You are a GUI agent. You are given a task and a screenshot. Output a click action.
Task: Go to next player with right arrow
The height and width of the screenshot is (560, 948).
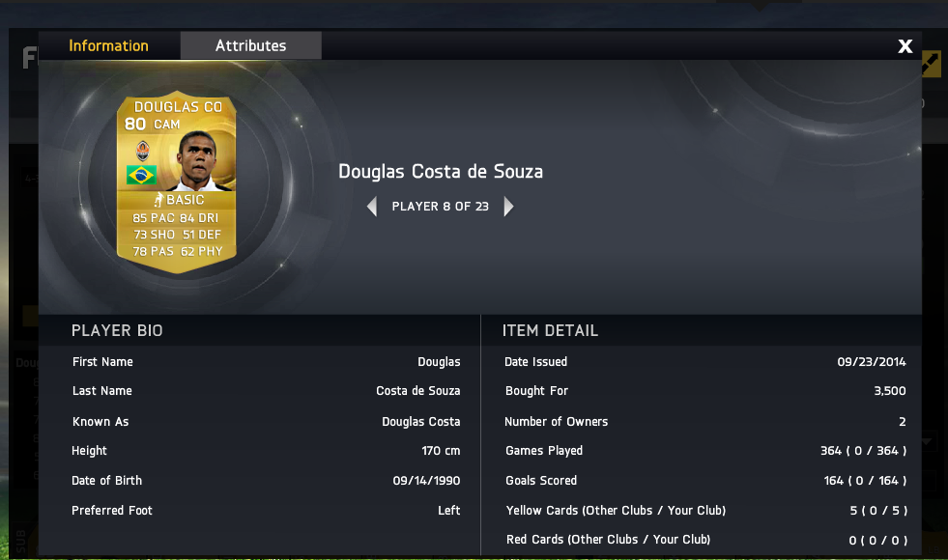tap(508, 207)
